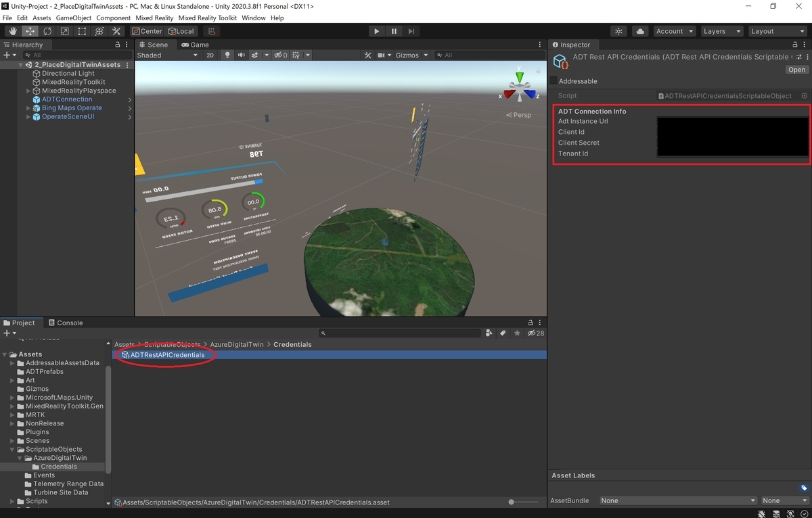Pick script object selector circle
812x518 pixels.
805,96
